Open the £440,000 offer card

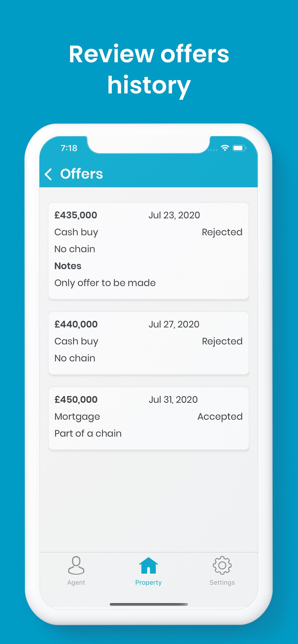149,343
